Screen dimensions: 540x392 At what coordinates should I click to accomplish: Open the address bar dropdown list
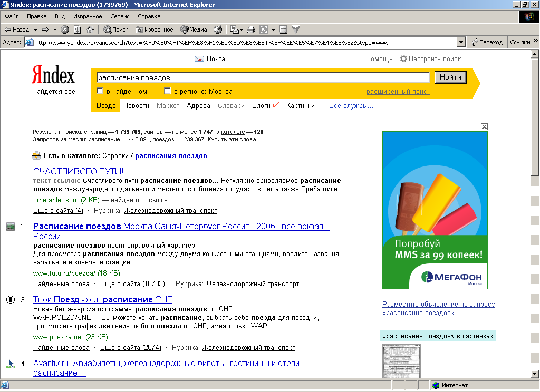coord(461,42)
